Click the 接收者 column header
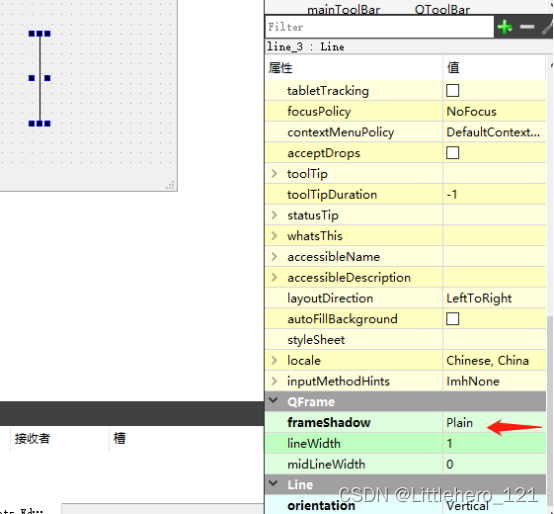This screenshot has height=514, width=554. 33,438
